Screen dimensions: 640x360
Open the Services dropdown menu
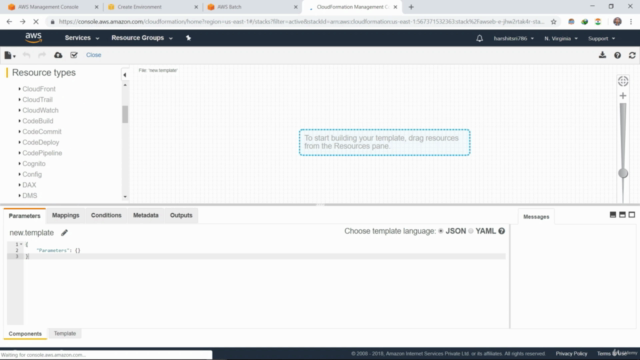(x=82, y=38)
